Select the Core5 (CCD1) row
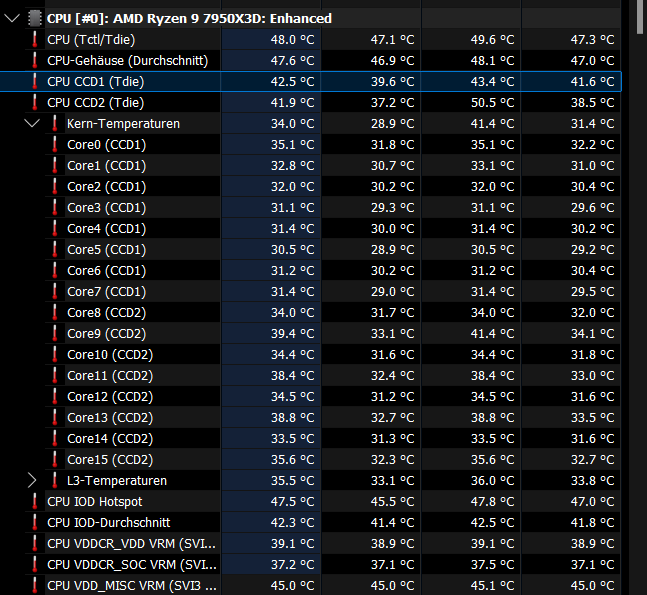This screenshot has height=595, width=647. click(310, 250)
